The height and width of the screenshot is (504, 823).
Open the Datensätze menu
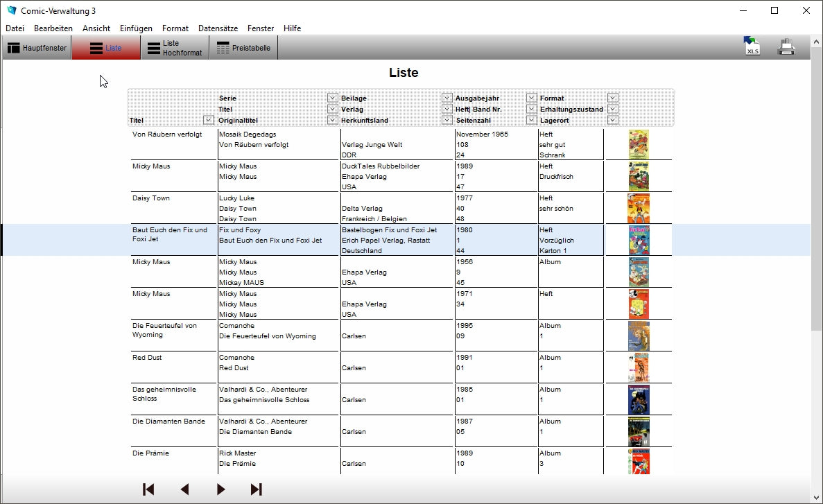click(218, 28)
